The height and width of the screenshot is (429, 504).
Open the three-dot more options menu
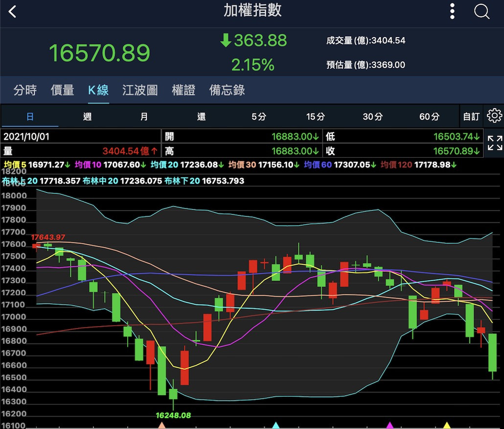coord(453,11)
